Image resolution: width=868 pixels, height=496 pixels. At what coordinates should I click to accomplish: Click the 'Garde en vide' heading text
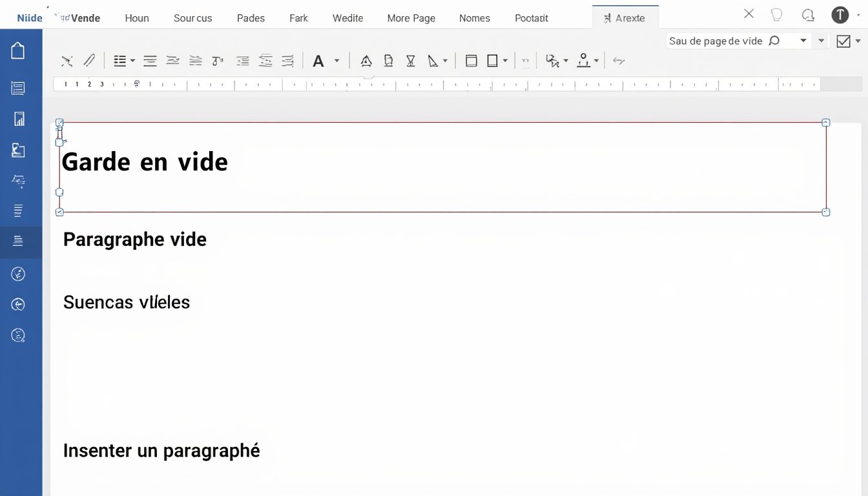point(145,161)
